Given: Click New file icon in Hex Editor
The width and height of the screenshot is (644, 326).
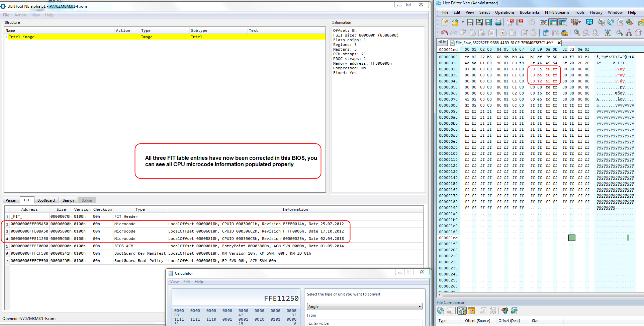Looking at the screenshot, I should (445, 22).
